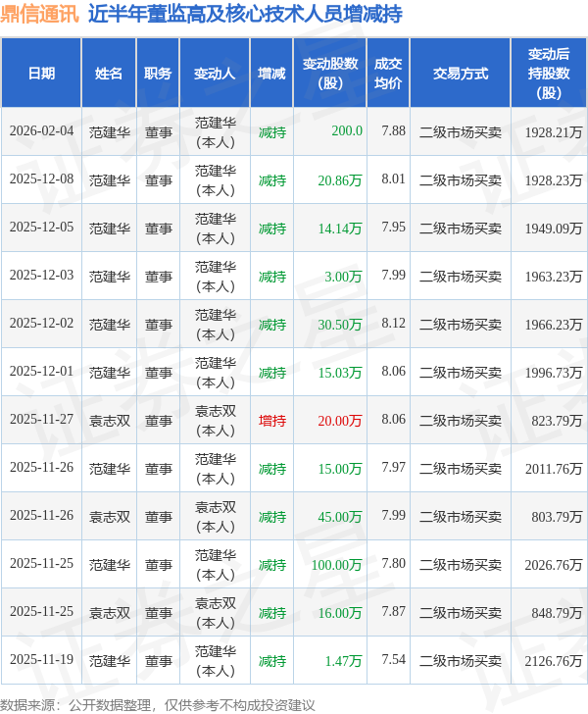The image size is (588, 714).
Task: Click the average price 8.12
Action: [x=393, y=324]
